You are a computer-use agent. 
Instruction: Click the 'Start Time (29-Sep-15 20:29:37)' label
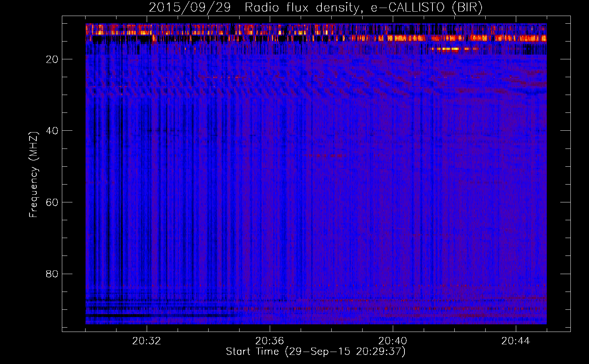pos(316,352)
